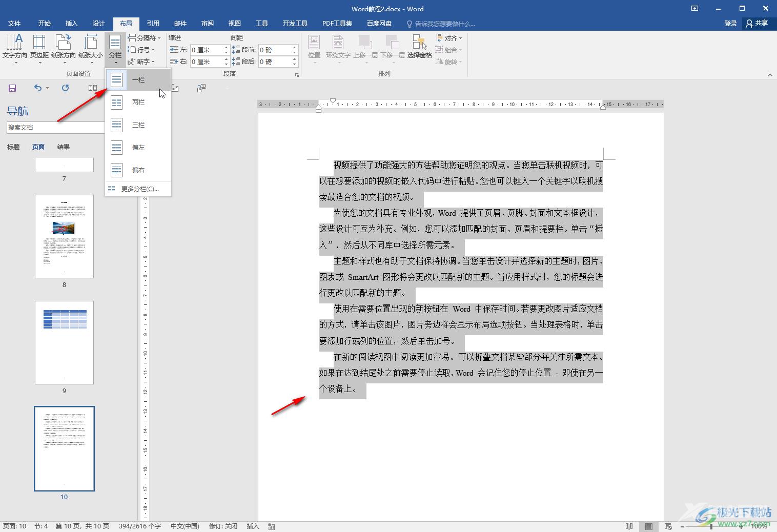This screenshot has height=532, width=777.
Task: Increase 段后 spacing after stepper
Action: (295, 59)
